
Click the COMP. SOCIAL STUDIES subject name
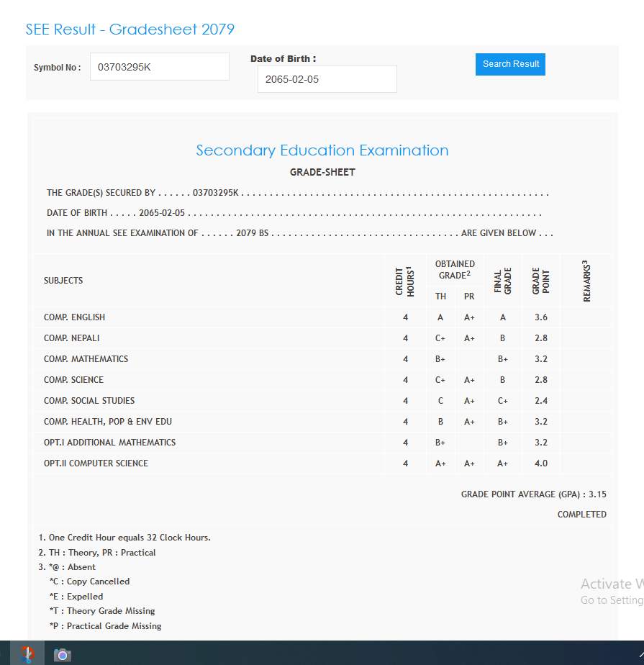point(89,401)
